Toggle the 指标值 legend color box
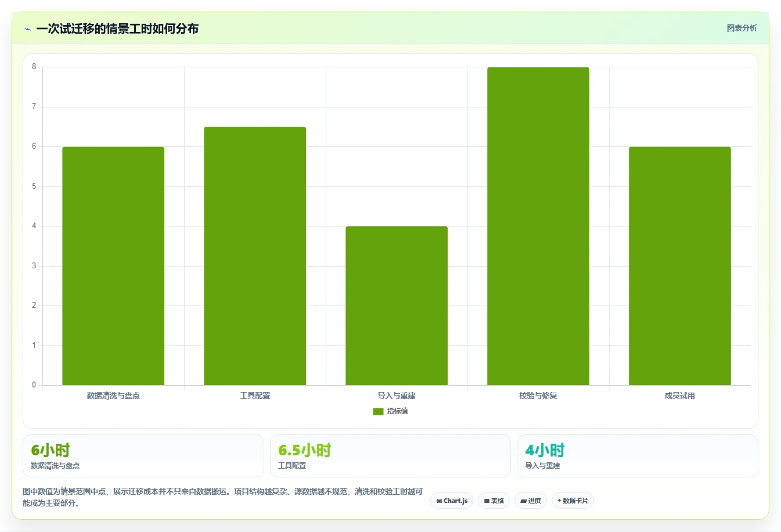Viewport: 781px width, 532px height. pyautogui.click(x=378, y=411)
